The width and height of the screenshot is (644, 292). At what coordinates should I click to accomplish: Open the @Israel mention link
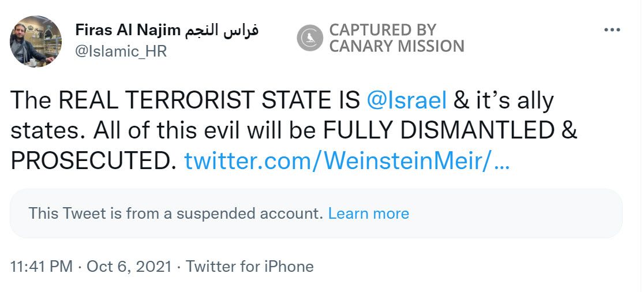[x=407, y=100]
